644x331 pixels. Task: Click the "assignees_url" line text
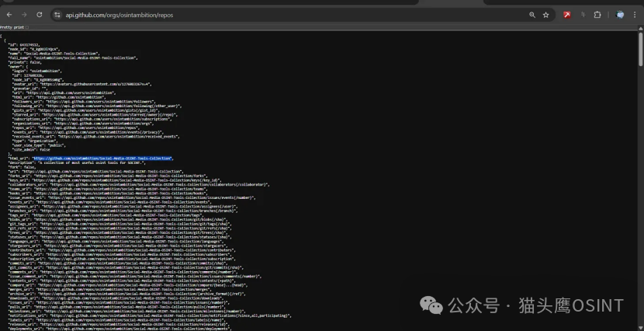coord(123,207)
